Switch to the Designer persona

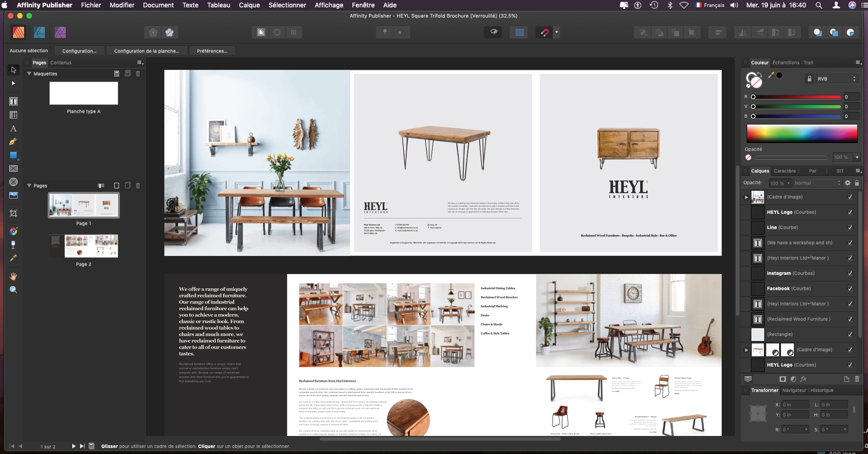point(39,32)
